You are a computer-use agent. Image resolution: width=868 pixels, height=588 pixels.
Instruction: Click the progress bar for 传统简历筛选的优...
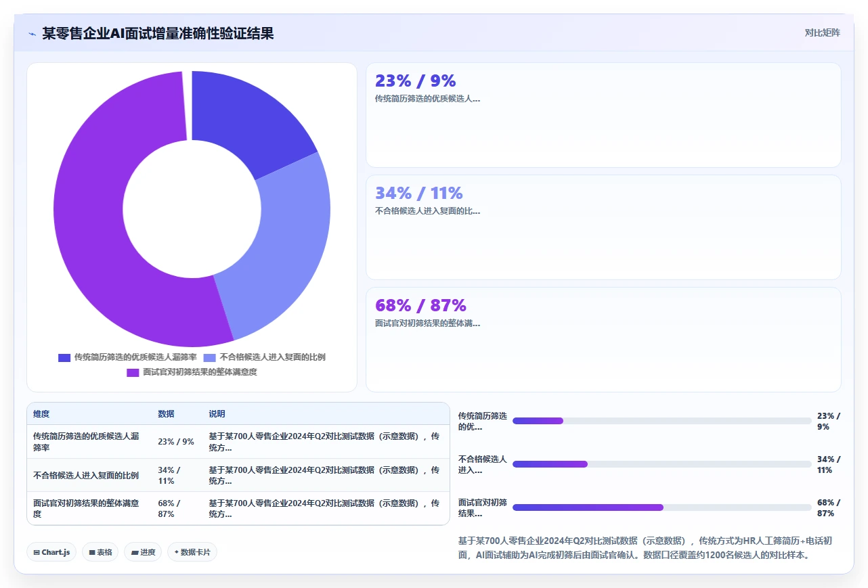[x=661, y=421]
